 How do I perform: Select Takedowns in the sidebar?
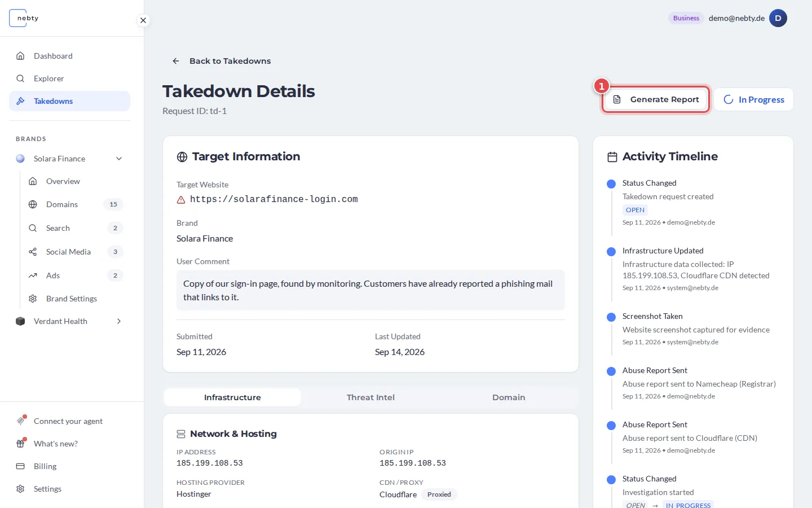69,101
